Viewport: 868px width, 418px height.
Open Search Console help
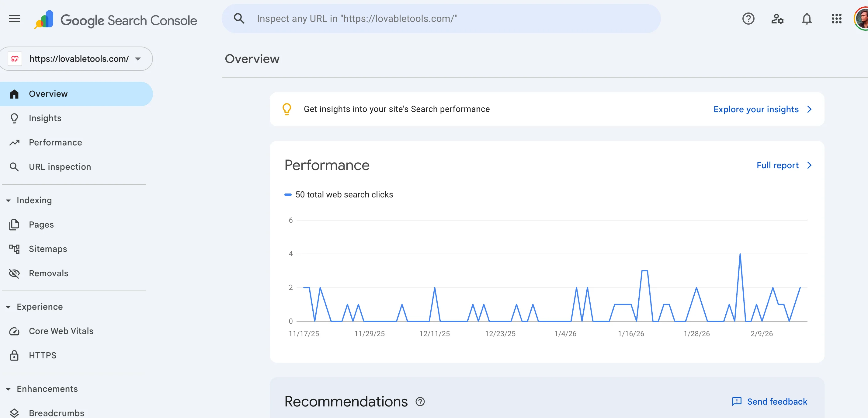point(748,19)
